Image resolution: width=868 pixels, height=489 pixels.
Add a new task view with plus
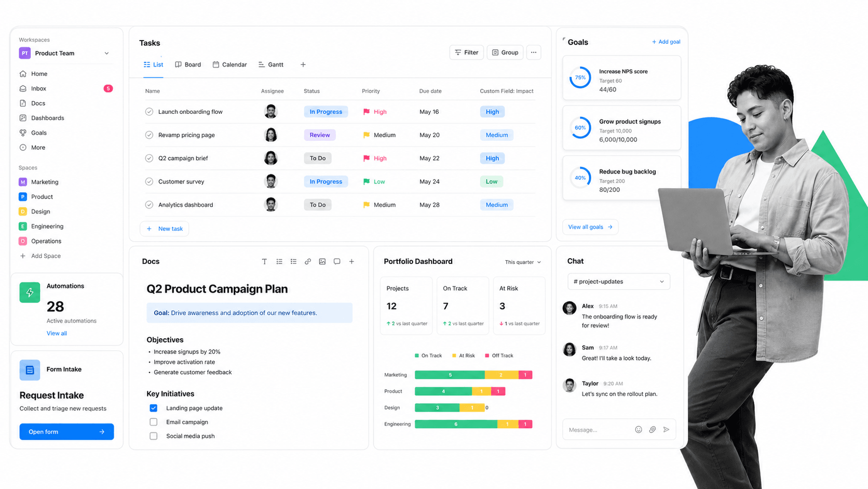pos(303,64)
